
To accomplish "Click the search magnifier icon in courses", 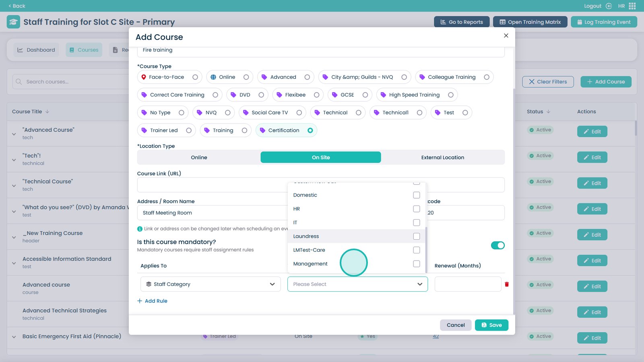I will tap(19, 82).
